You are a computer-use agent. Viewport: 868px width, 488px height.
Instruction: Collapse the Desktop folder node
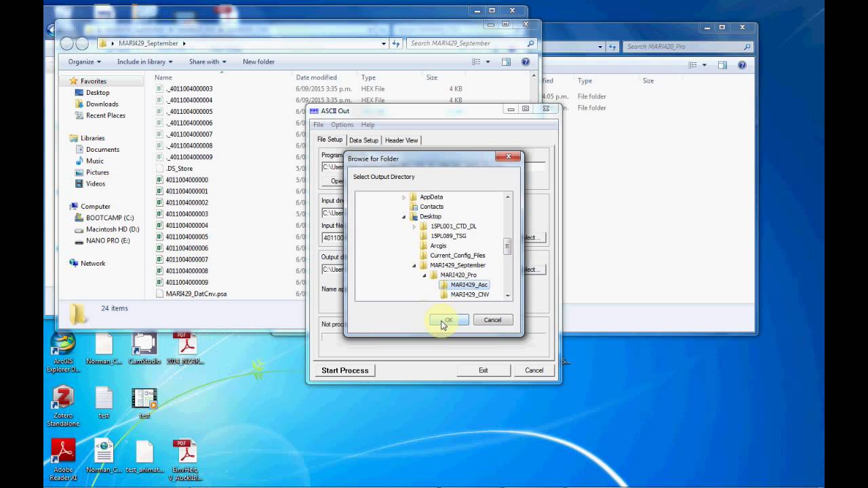pyautogui.click(x=403, y=217)
